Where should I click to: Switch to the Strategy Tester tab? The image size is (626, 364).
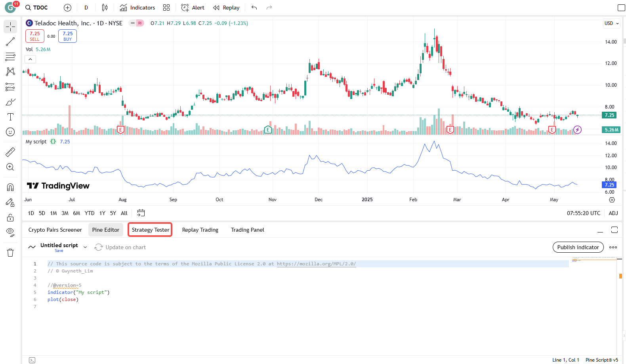click(150, 230)
